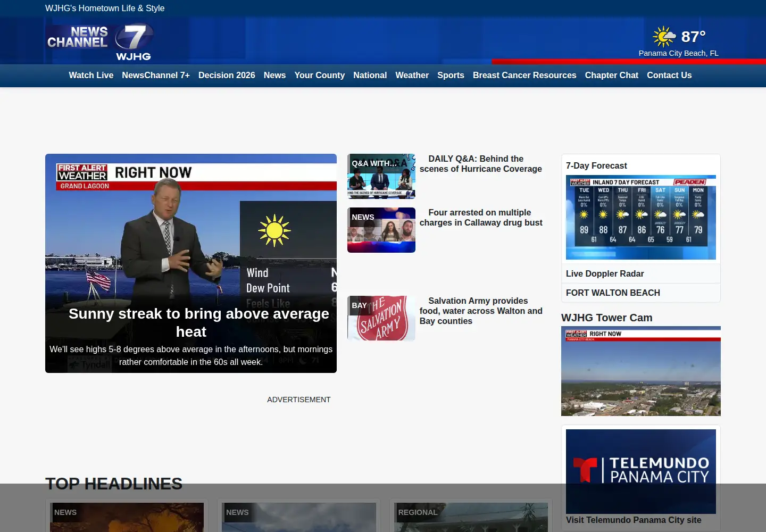The width and height of the screenshot is (766, 532).
Task: Open the first NEWS card under Top Headlines
Action: pyautogui.click(x=127, y=516)
